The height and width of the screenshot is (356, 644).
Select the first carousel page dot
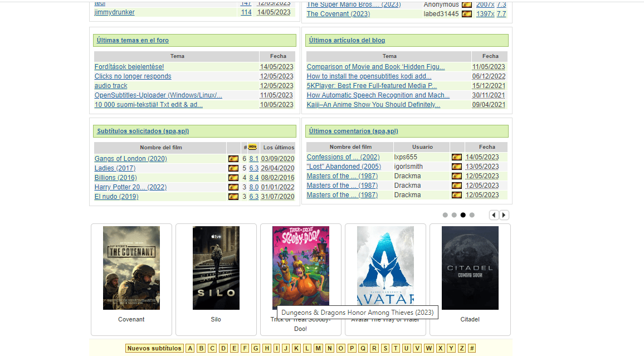(x=445, y=215)
